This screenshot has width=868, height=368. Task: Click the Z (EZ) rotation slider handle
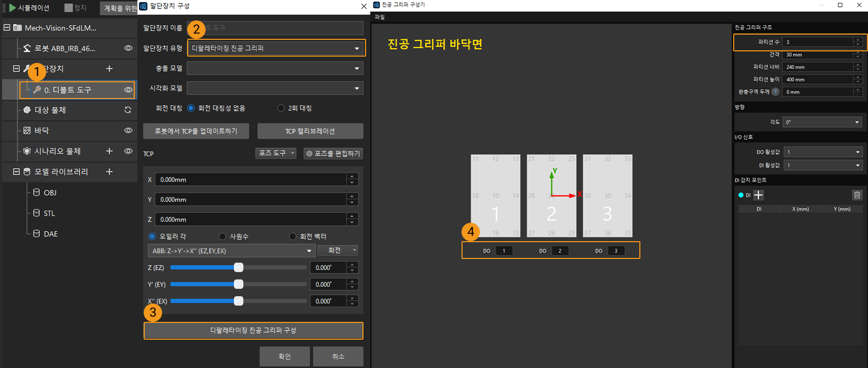coord(239,267)
